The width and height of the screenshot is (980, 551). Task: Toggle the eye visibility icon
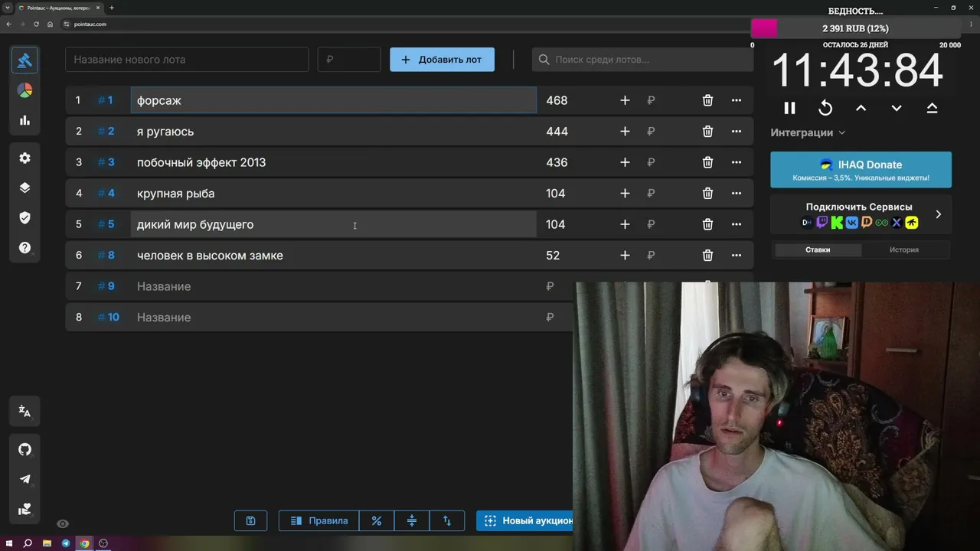[63, 523]
